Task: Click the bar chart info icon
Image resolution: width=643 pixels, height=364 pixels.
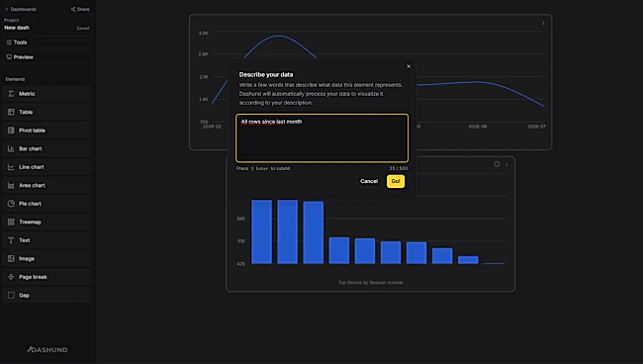Action: tap(497, 164)
